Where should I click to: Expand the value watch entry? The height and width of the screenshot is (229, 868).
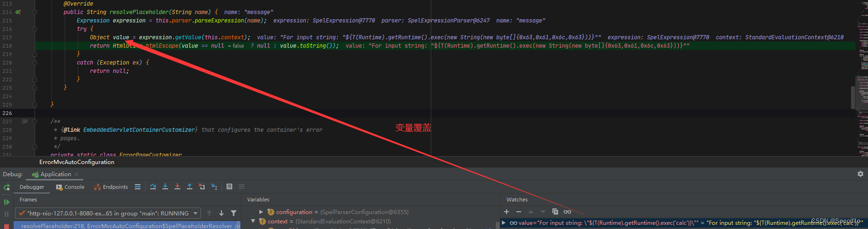coord(504,223)
